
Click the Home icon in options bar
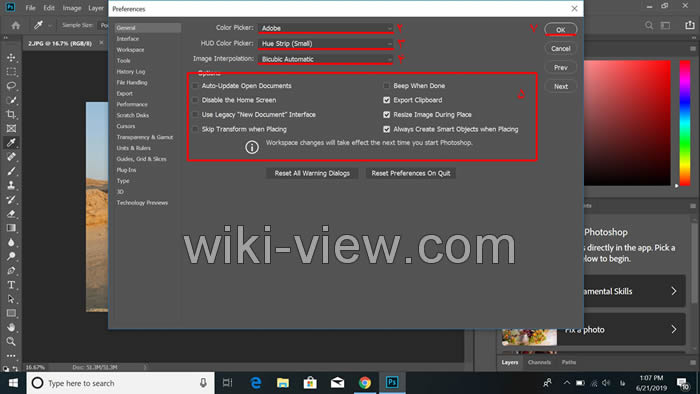tap(16, 25)
